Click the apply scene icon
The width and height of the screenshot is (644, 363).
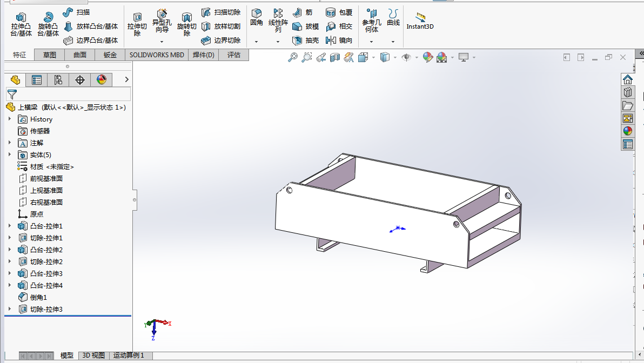[x=442, y=57]
